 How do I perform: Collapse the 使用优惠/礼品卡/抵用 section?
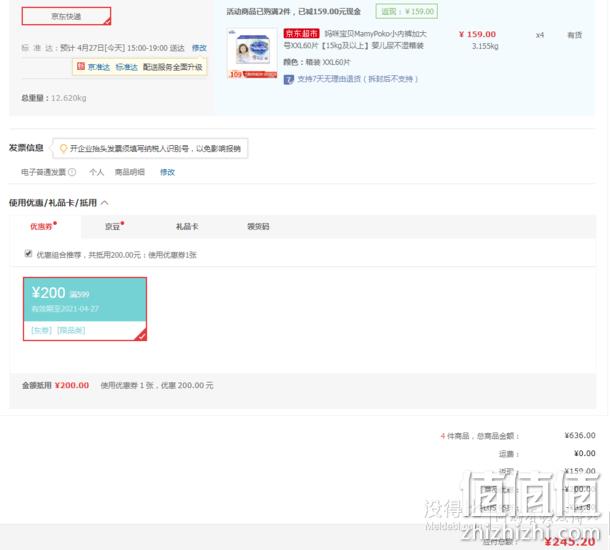click(105, 203)
